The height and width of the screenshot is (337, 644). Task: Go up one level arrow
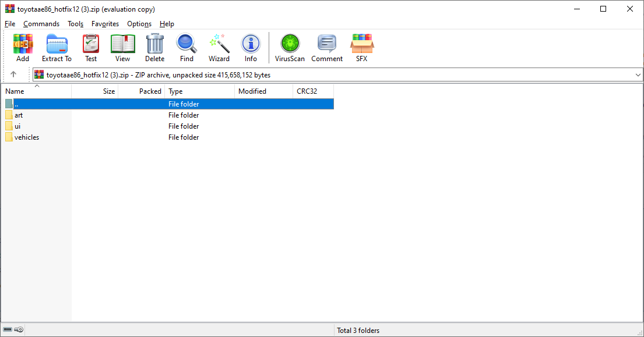pyautogui.click(x=13, y=74)
